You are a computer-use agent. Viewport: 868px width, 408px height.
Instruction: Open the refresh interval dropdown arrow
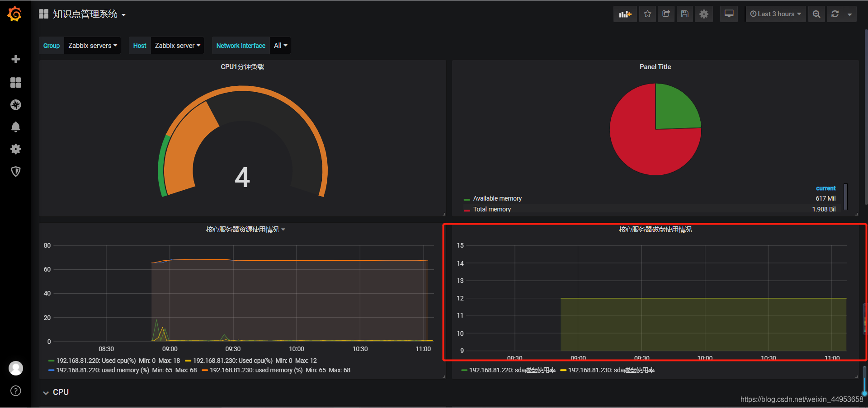(850, 14)
